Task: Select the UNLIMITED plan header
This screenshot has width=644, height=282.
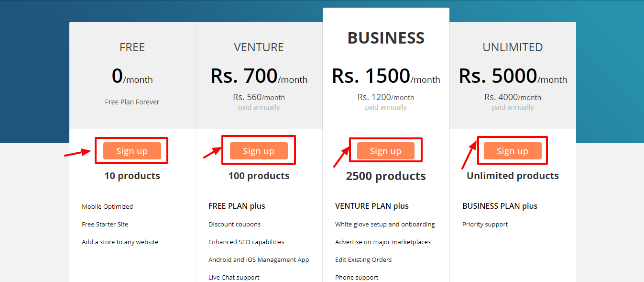Action: [512, 47]
